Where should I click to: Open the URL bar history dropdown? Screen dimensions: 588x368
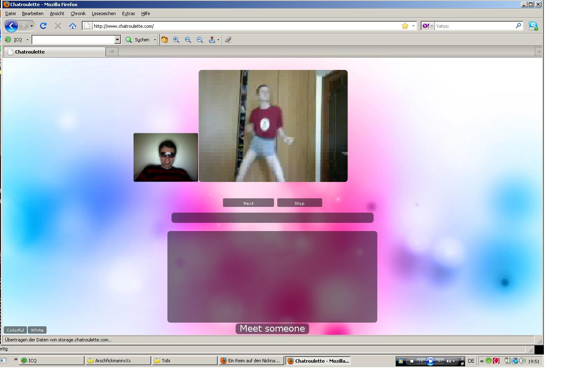(413, 26)
